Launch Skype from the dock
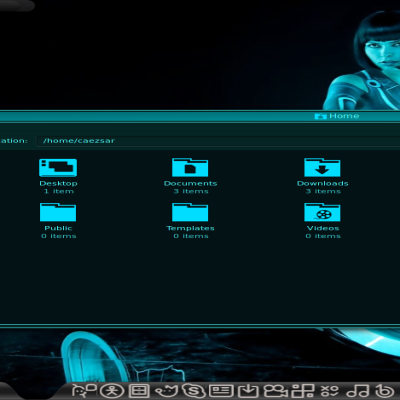 tap(194, 391)
